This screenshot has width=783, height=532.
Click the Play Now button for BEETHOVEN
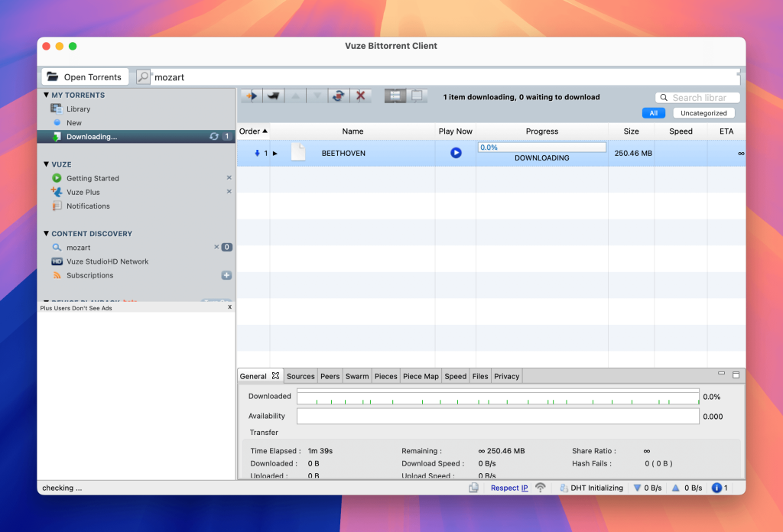coord(456,153)
